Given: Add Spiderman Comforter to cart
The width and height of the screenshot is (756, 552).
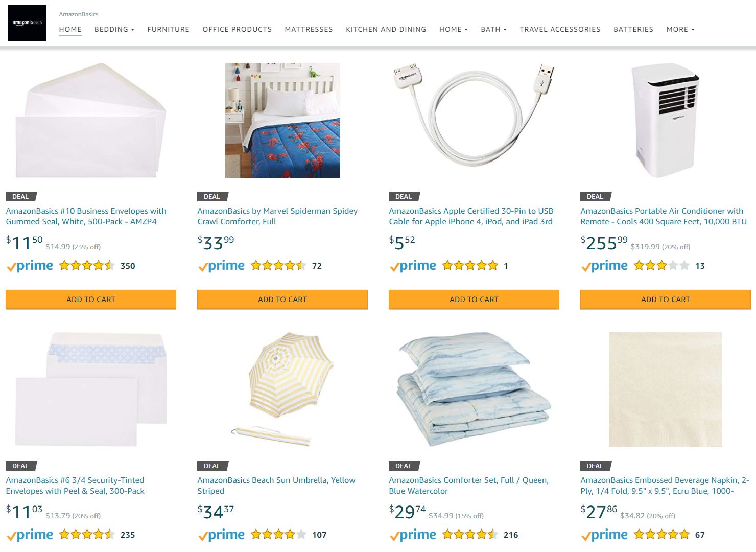Looking at the screenshot, I should pos(282,300).
